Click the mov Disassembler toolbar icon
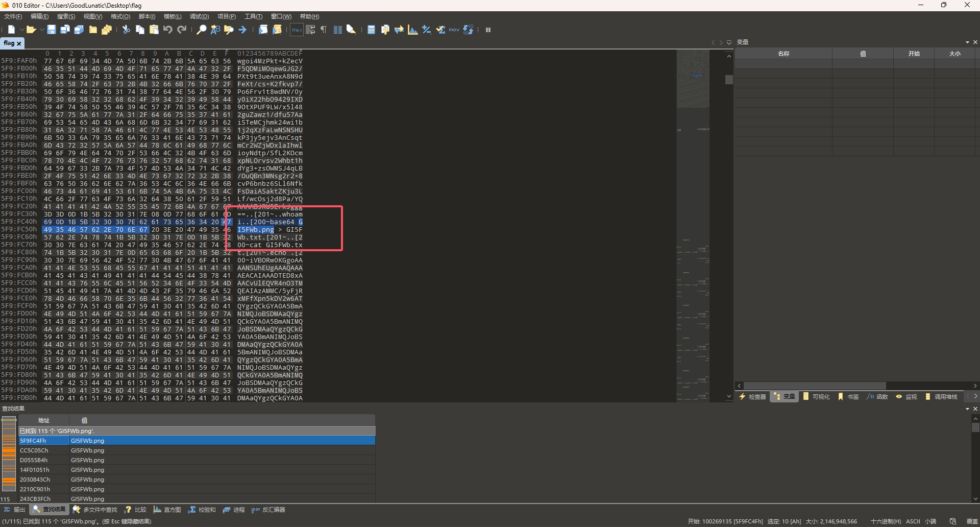This screenshot has width=980, height=527. coord(454,30)
